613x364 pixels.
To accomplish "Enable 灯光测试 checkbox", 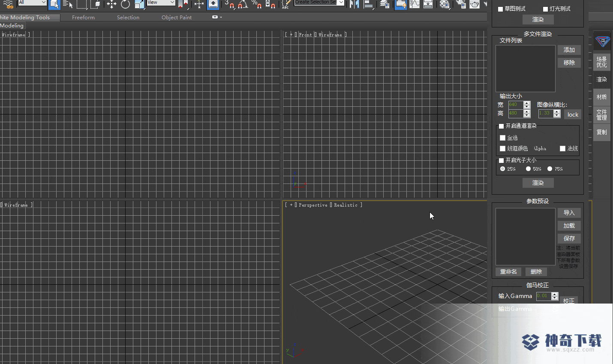I will pos(545,9).
